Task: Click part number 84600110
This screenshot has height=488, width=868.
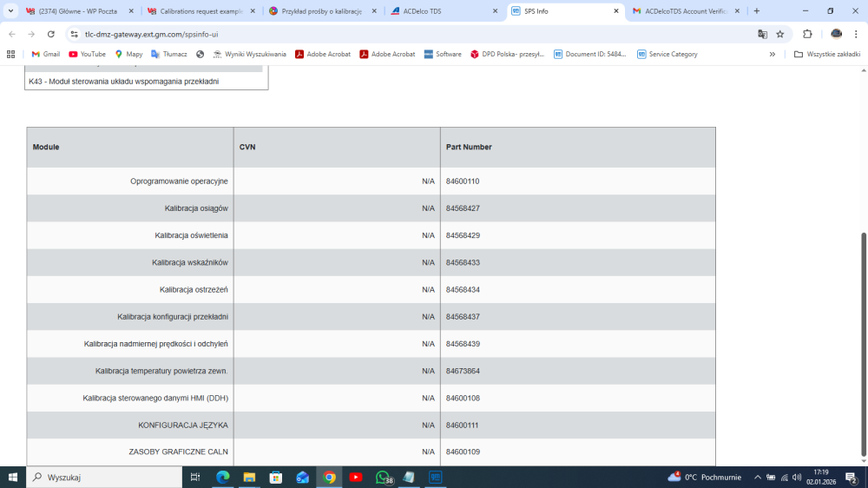Action: 463,181
